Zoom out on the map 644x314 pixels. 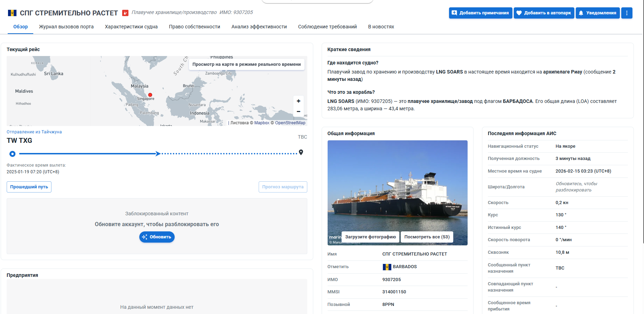[298, 112]
